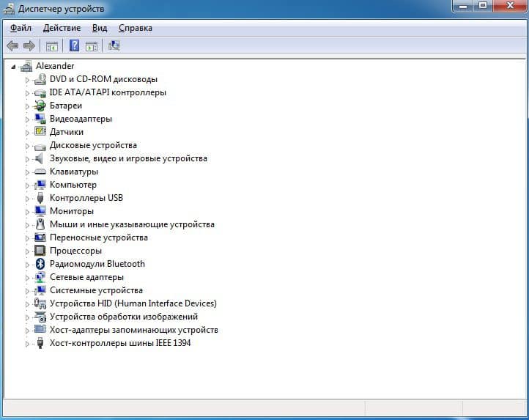Open Help using the blue question mark icon
529x420 pixels.
pyautogui.click(x=74, y=45)
